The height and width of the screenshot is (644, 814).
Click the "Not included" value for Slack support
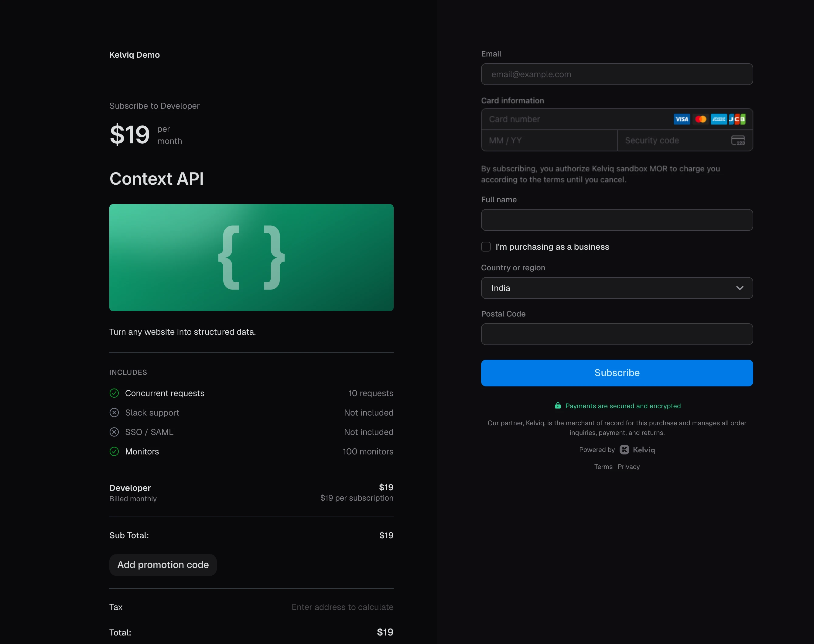click(x=369, y=413)
